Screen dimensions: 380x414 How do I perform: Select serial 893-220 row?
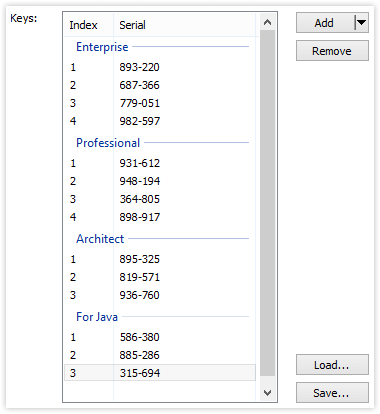pos(160,67)
